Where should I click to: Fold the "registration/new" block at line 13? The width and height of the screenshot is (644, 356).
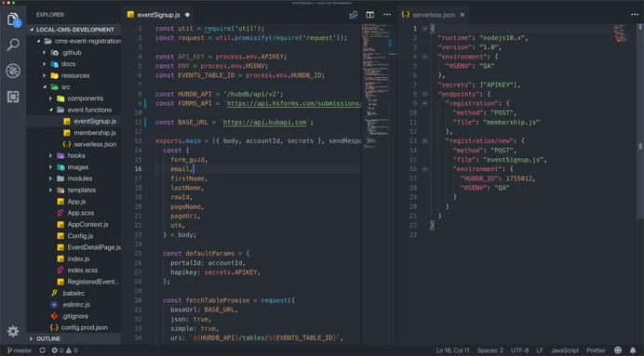point(424,140)
